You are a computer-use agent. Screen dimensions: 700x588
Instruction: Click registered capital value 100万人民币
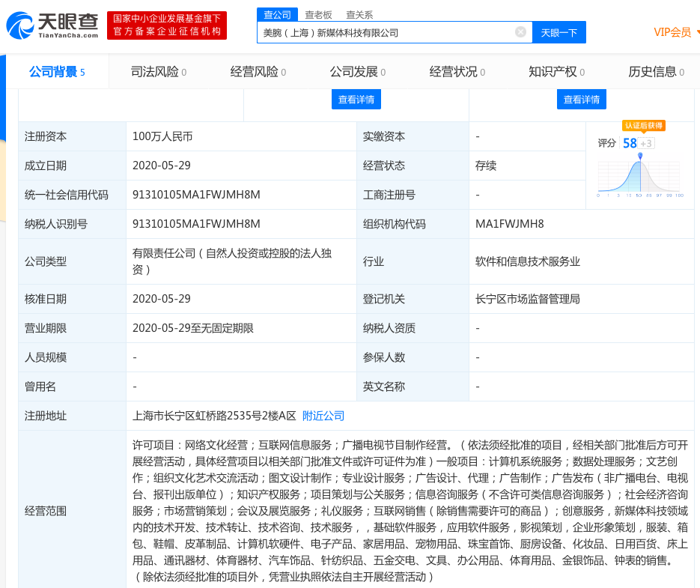162,136
